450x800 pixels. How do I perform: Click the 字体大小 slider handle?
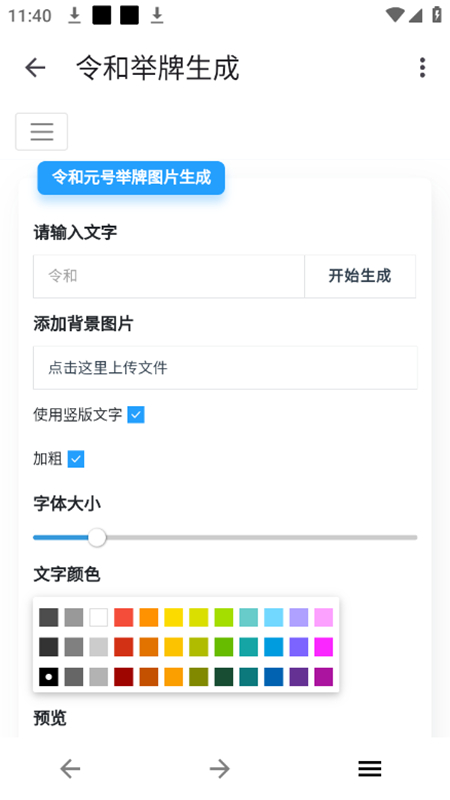[96, 537]
